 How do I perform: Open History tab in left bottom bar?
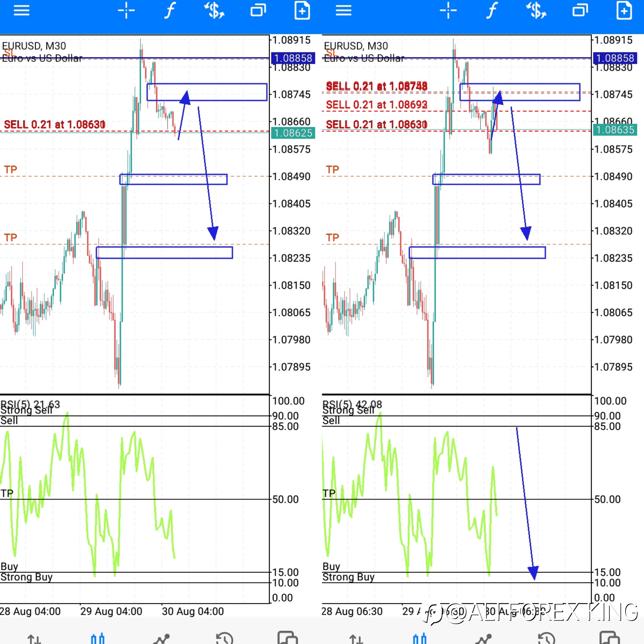(x=224, y=638)
